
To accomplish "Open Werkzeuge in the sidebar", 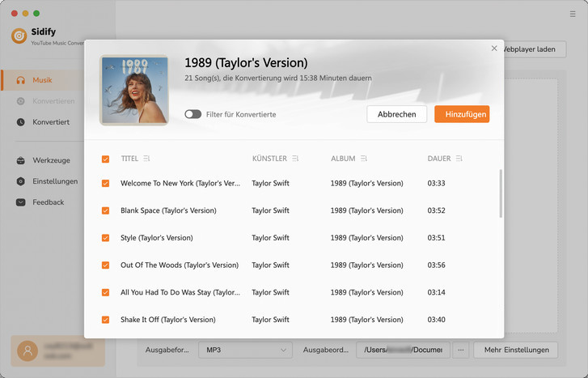I will pyautogui.click(x=43, y=160).
